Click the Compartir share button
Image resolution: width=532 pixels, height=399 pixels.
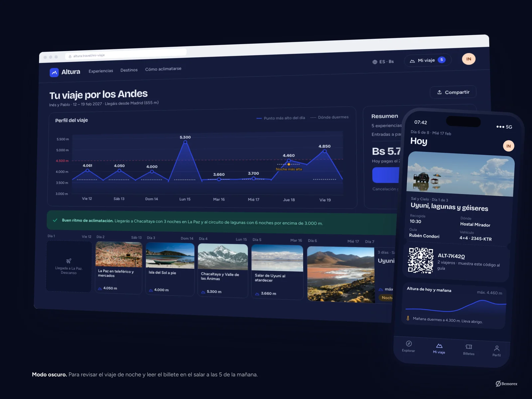[453, 92]
